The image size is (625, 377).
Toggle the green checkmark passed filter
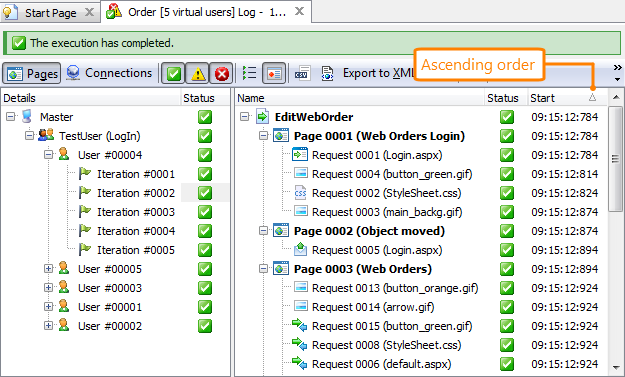(x=173, y=73)
